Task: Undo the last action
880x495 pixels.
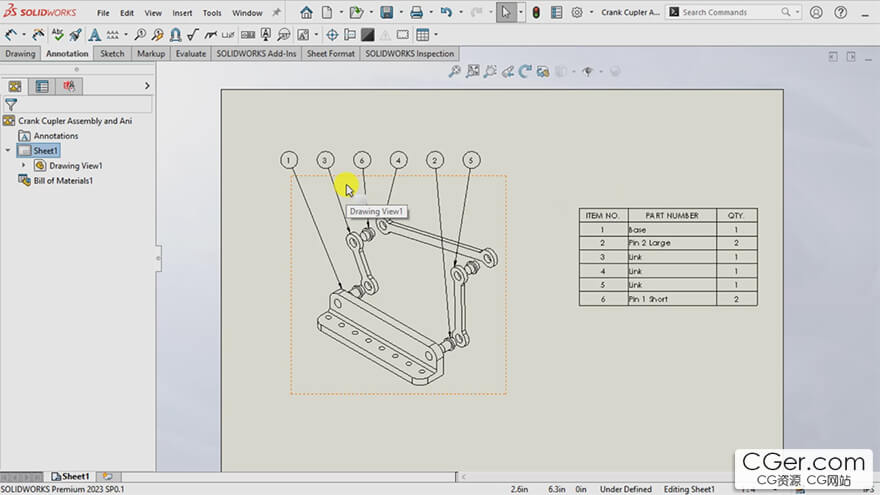Action: click(x=446, y=12)
